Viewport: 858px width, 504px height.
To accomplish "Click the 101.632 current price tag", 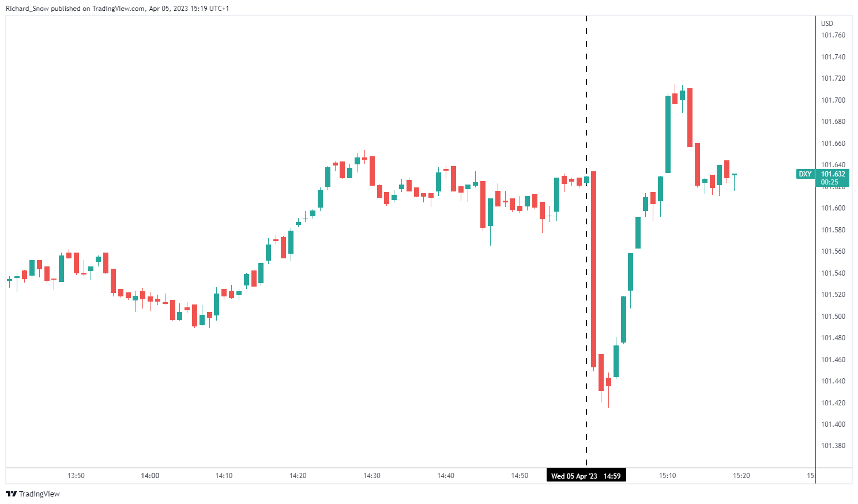I will click(x=833, y=174).
